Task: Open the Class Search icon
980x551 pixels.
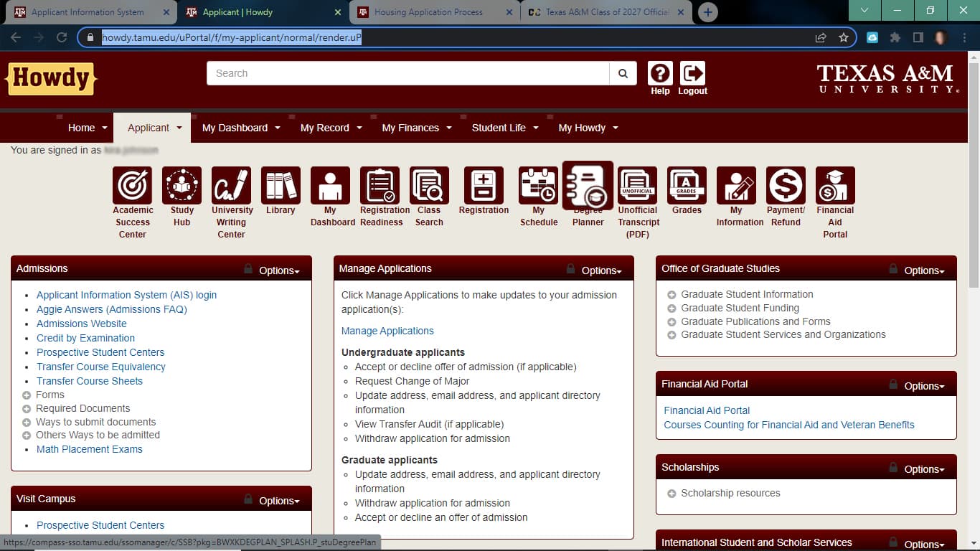Action: [429, 186]
